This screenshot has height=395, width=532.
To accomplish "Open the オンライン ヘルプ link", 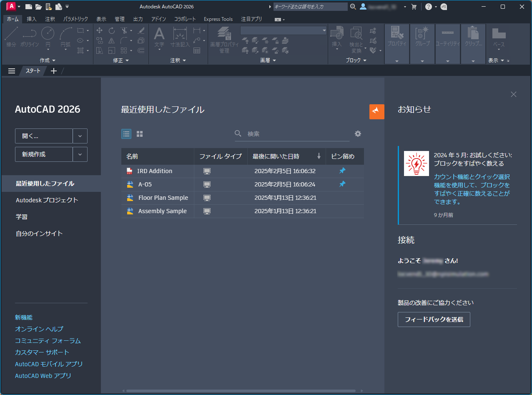I will pyautogui.click(x=39, y=329).
